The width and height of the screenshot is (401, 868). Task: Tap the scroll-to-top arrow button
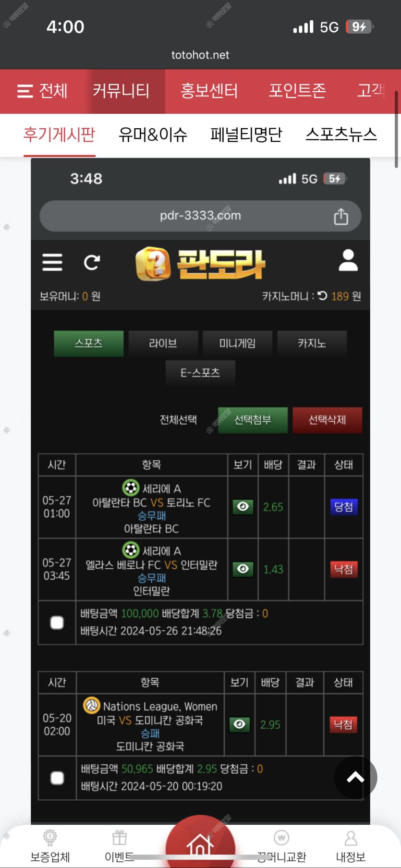point(355,777)
